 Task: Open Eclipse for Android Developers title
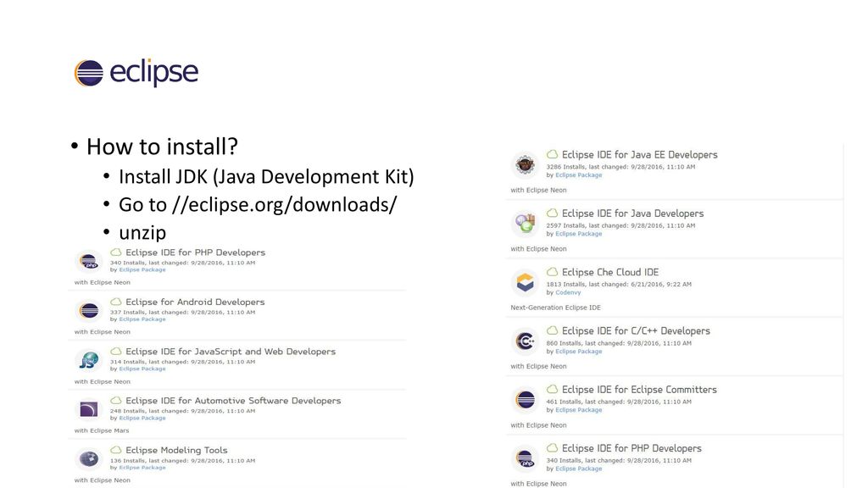coord(195,302)
